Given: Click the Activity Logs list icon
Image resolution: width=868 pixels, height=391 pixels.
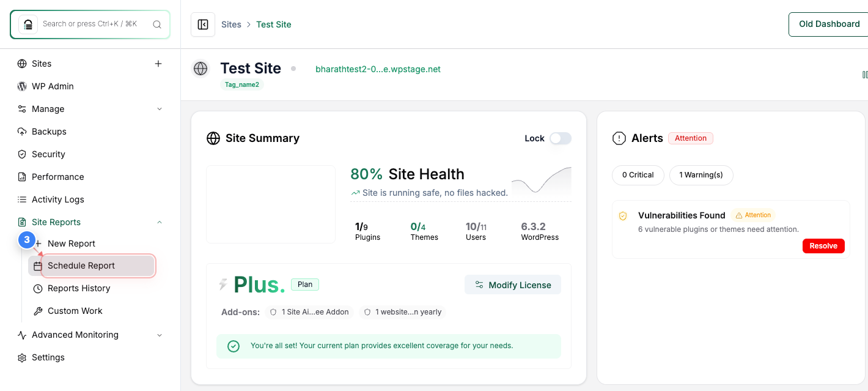Looking at the screenshot, I should 22,199.
